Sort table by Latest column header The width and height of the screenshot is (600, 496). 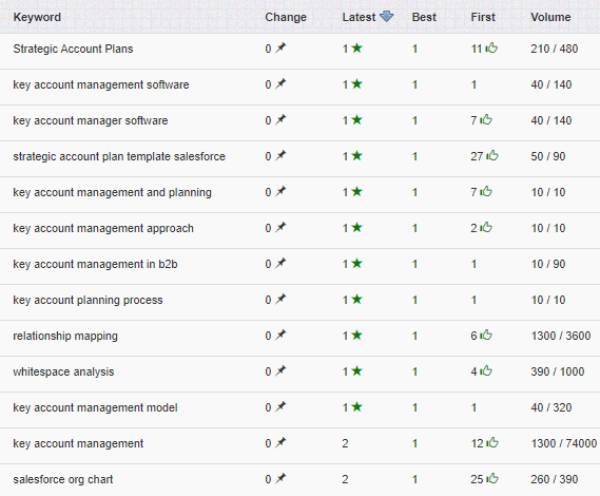(359, 17)
